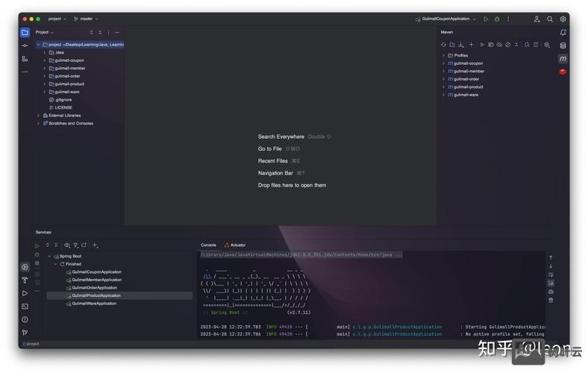The width and height of the screenshot is (588, 373).
Task: Open Services filter icon
Action: click(x=76, y=245)
